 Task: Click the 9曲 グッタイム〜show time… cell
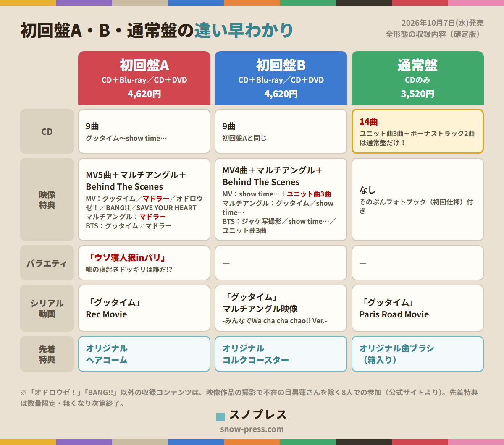point(144,131)
